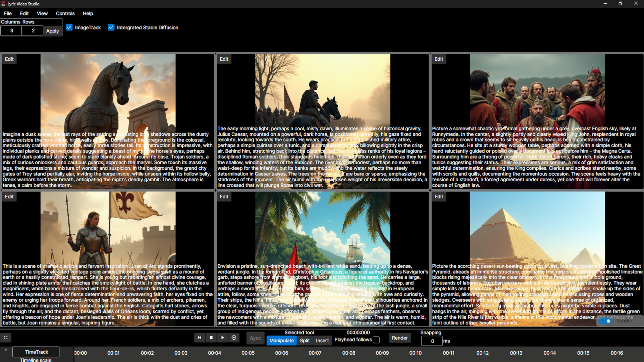Click the fullscreen expand icon above the timeline

pyautogui.click(x=6, y=338)
